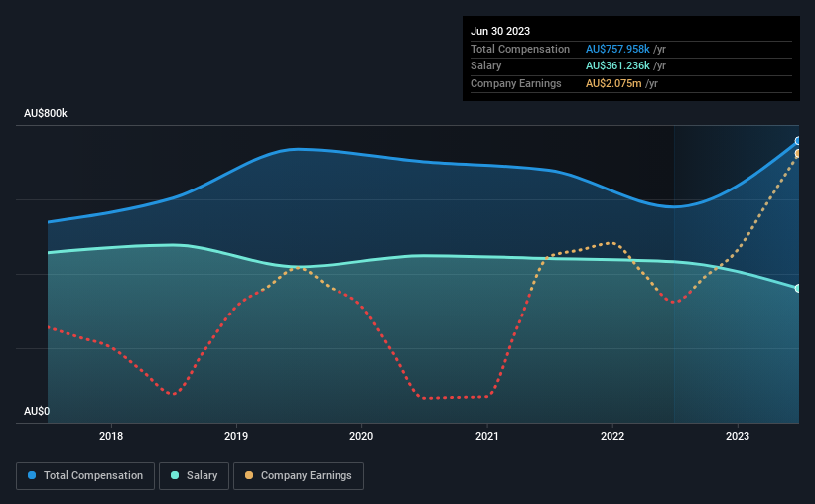Click the 2018 x-axis label
815x504 pixels.
click(x=111, y=436)
